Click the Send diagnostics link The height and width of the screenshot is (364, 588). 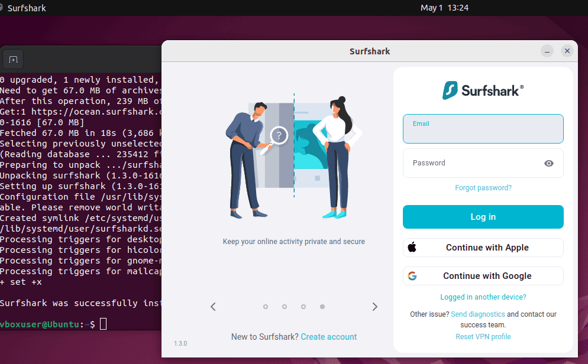(x=478, y=314)
